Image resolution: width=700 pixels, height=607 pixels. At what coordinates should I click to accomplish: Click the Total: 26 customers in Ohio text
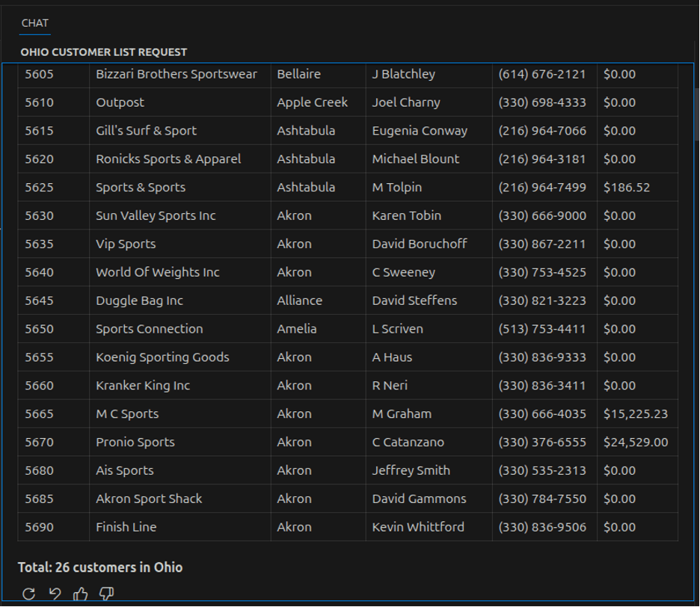[100, 567]
